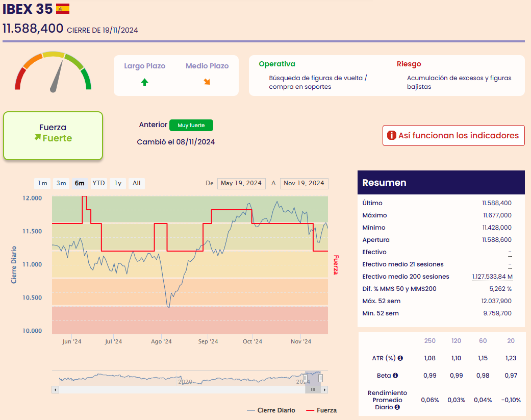Image resolution: width=531 pixels, height=420 pixels.
Task: Toggle the Fuerza legend series
Action: click(x=321, y=410)
